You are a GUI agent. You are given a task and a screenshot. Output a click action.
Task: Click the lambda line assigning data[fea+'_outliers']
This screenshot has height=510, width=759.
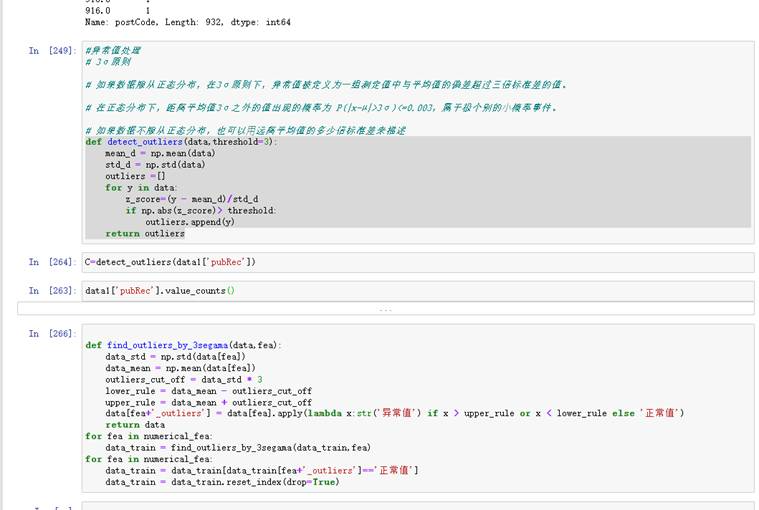click(x=395, y=413)
